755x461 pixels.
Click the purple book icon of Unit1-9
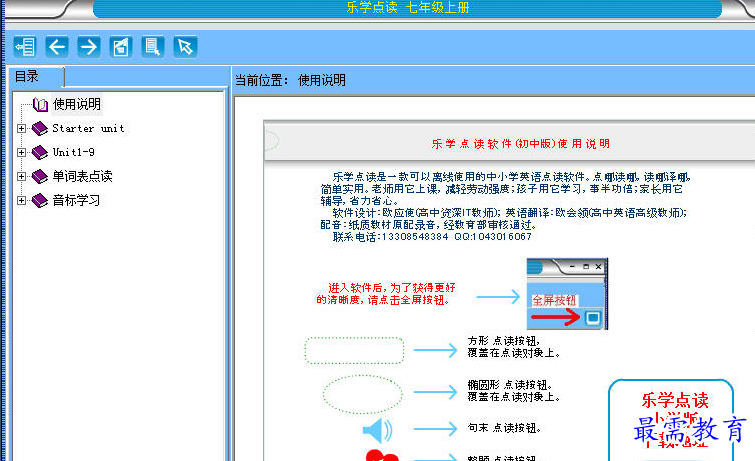[x=39, y=152]
